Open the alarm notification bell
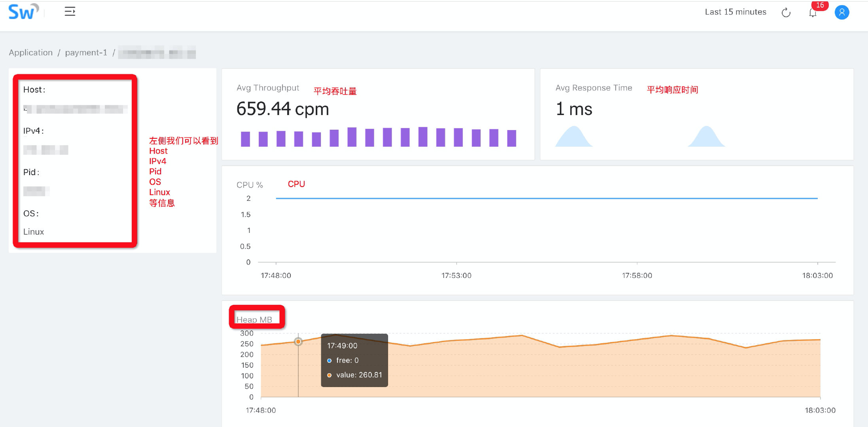The height and width of the screenshot is (427, 868). tap(813, 13)
